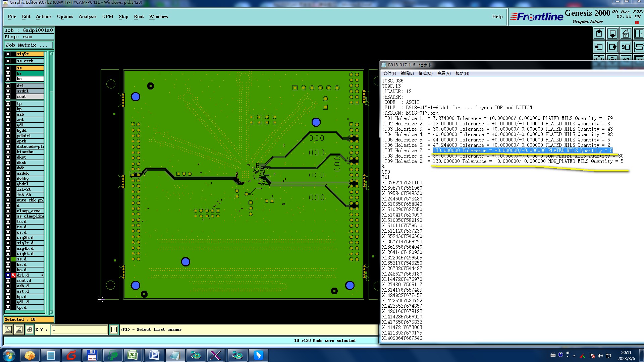This screenshot has width=644, height=362.
Task: Click the Home view icon
Action: [626, 34]
